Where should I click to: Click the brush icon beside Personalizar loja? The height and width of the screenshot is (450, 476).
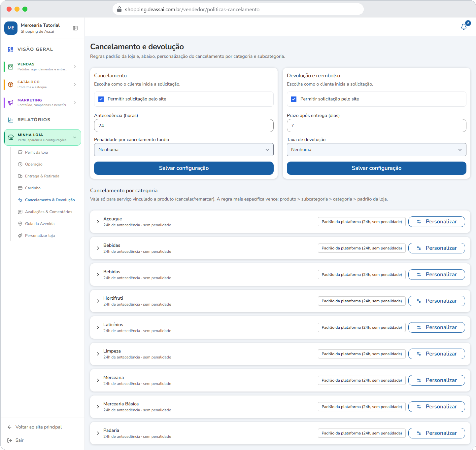click(20, 236)
